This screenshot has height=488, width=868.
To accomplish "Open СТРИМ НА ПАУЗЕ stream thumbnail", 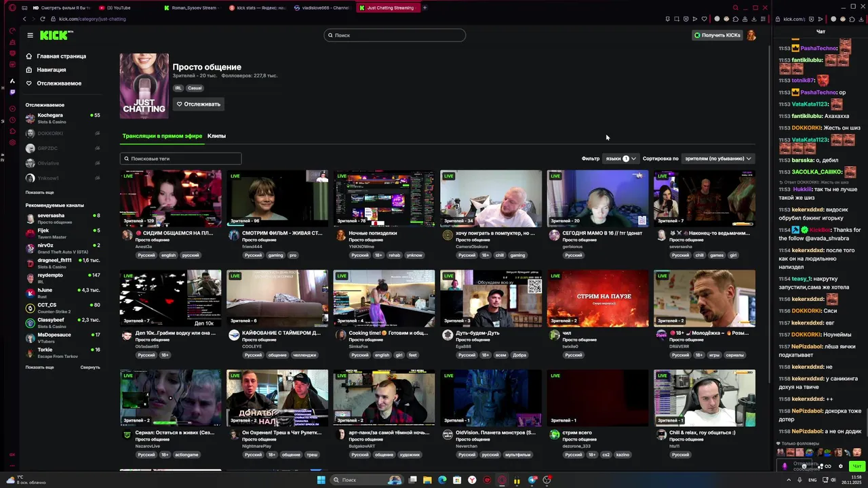I will pos(597,298).
